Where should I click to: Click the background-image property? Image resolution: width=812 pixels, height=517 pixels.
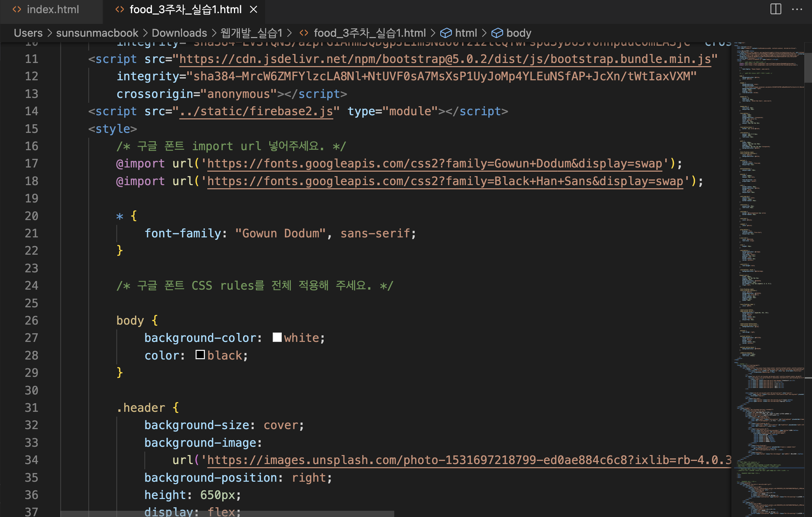200,443
